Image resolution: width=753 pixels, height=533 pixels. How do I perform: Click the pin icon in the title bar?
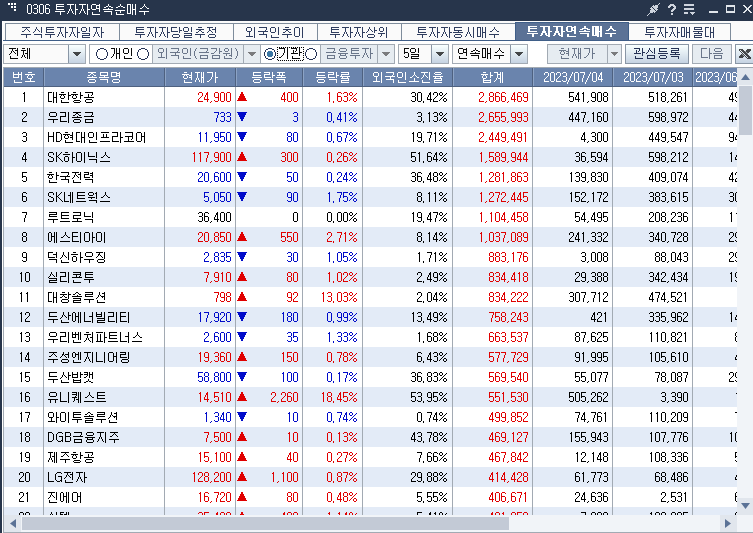[653, 9]
